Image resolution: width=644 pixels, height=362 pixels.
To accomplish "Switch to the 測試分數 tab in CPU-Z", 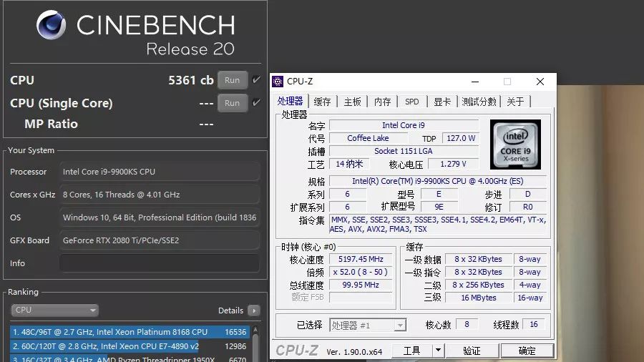I will tap(479, 102).
